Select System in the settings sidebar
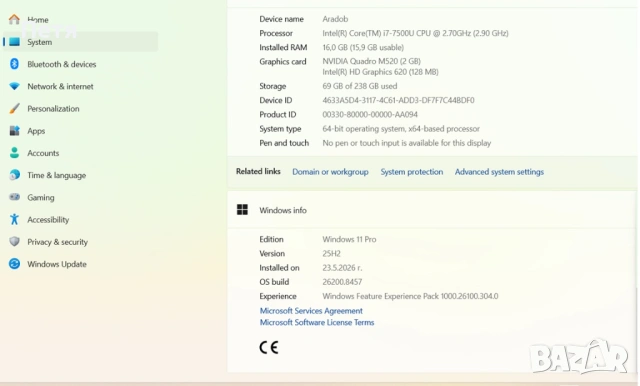The width and height of the screenshot is (640, 386). pos(80,42)
